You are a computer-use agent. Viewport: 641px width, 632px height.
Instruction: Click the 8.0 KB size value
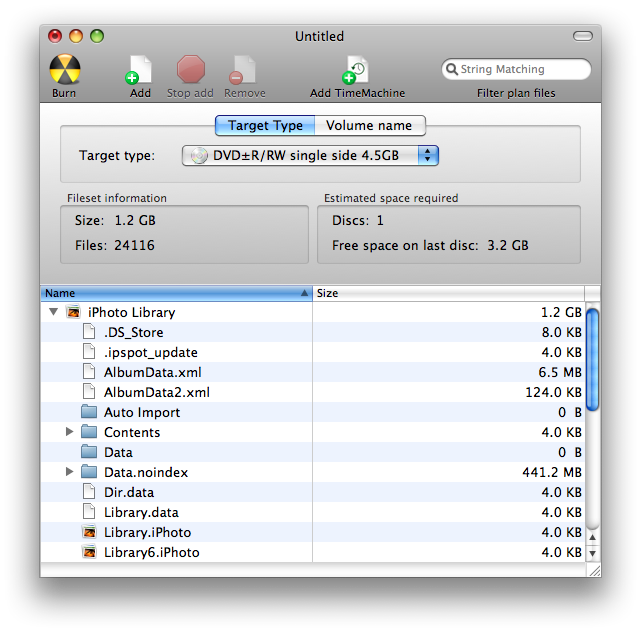click(x=562, y=332)
